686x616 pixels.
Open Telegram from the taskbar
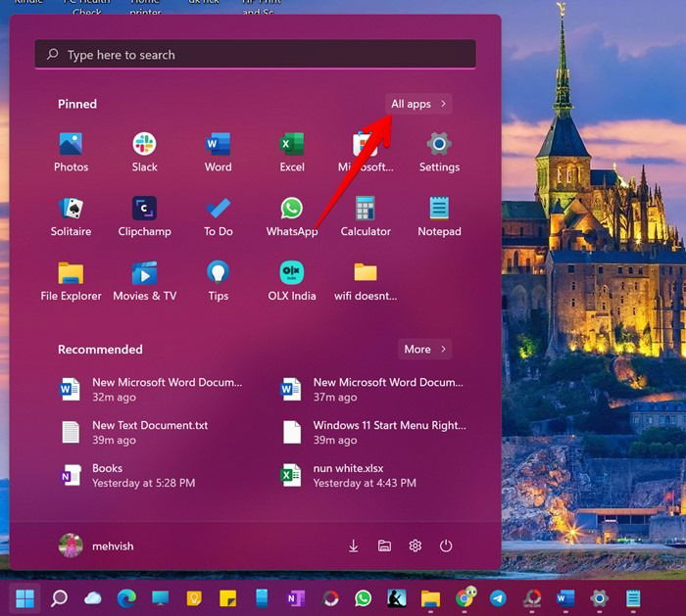point(498,598)
